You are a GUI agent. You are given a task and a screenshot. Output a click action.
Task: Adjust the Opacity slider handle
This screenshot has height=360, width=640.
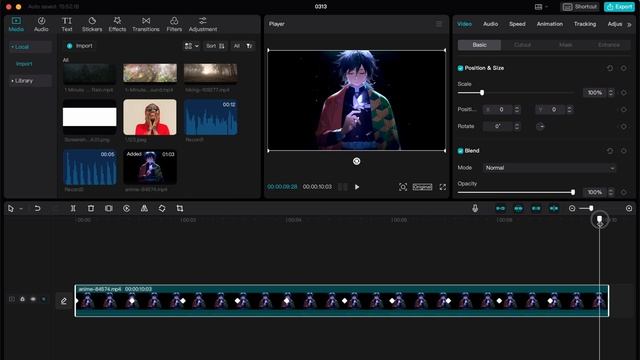tap(573, 192)
